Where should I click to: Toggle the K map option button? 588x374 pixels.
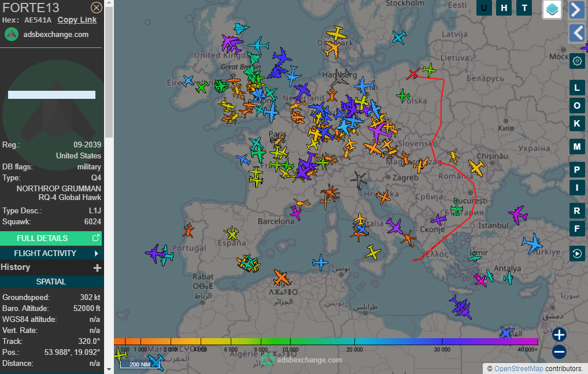point(577,123)
